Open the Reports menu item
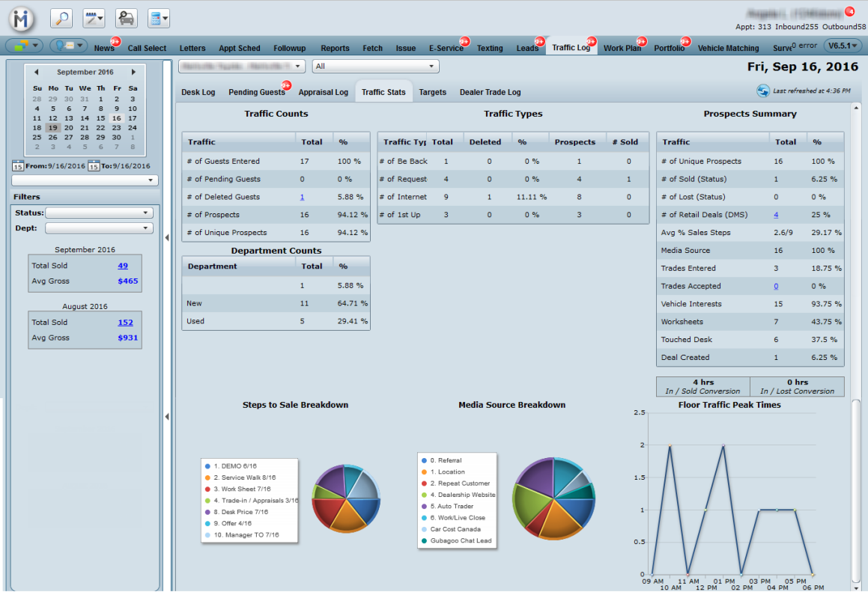868x592 pixels. tap(335, 48)
